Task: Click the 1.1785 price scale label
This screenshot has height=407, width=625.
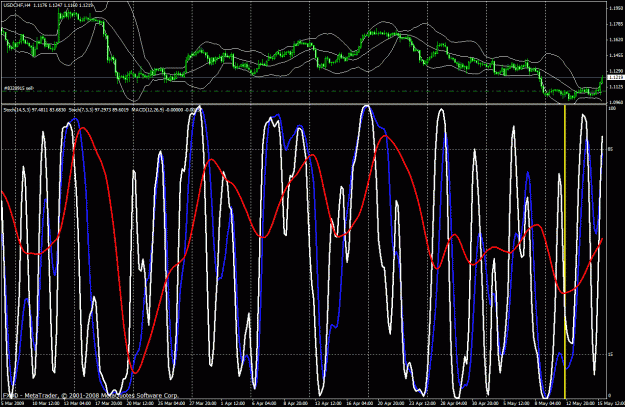Action: (x=616, y=24)
